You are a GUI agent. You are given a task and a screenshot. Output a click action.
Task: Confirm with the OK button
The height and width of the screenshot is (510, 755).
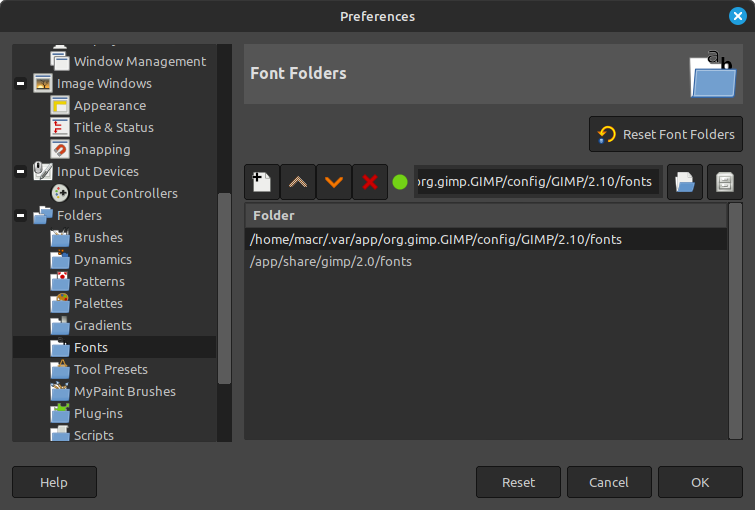[700, 482]
